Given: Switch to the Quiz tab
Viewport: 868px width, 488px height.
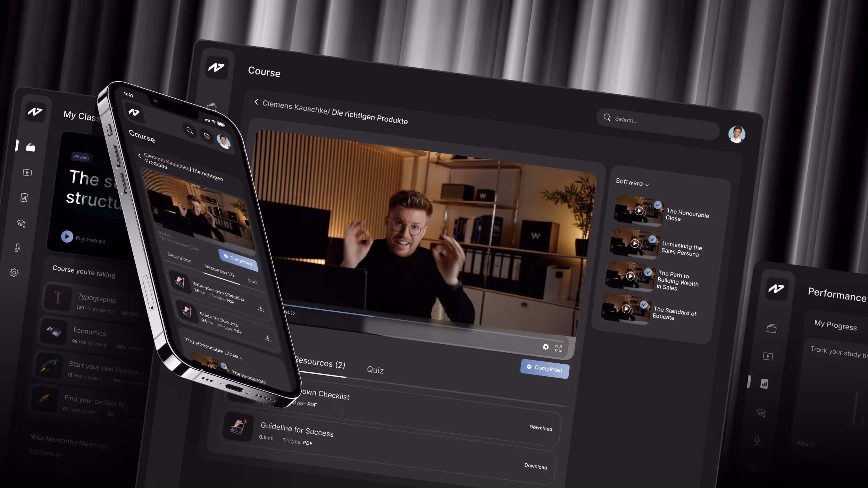Looking at the screenshot, I should (375, 370).
